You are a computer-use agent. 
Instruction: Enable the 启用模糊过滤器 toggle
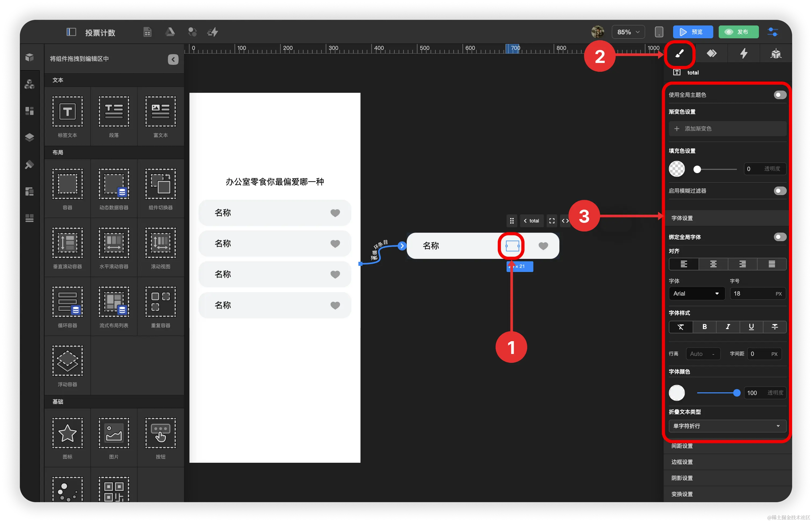click(x=780, y=191)
